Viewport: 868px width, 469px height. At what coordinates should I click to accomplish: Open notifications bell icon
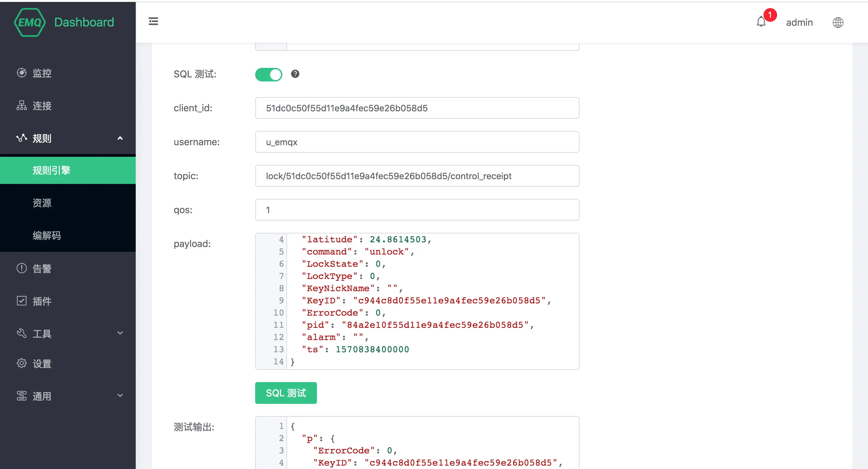761,22
